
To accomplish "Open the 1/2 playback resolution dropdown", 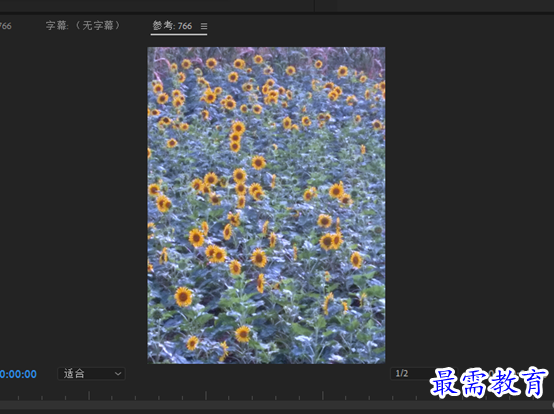I will coord(423,373).
